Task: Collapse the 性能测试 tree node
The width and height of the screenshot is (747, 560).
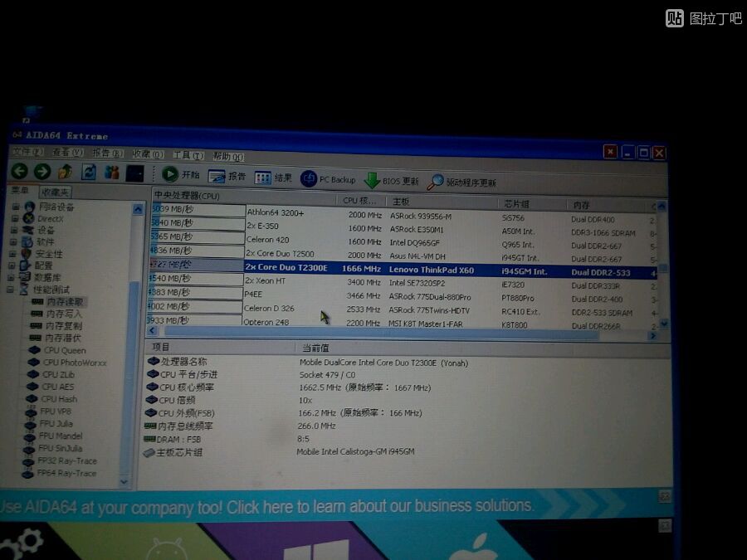Action: (x=10, y=290)
